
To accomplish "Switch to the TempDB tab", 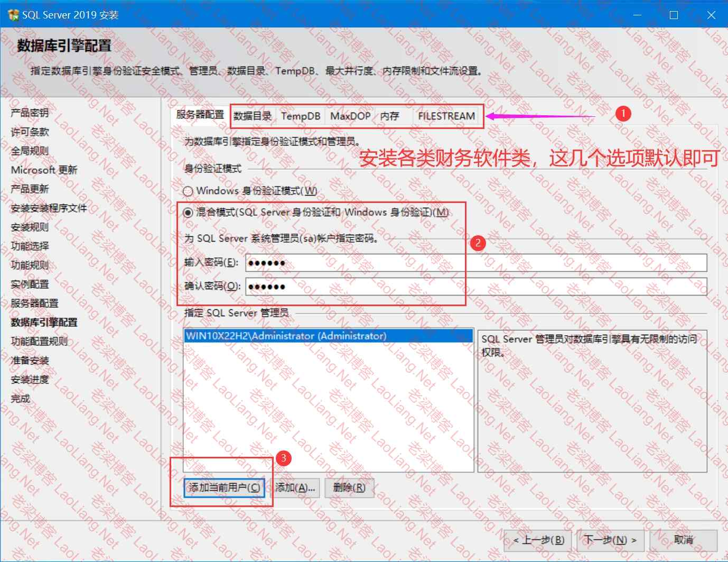I will point(300,116).
